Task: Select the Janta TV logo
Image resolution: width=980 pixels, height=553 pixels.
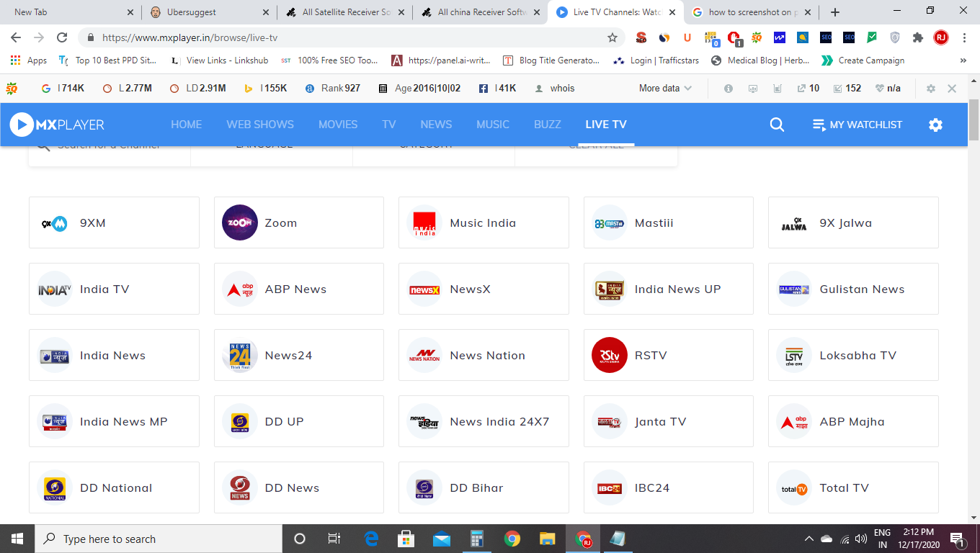Action: 610,421
